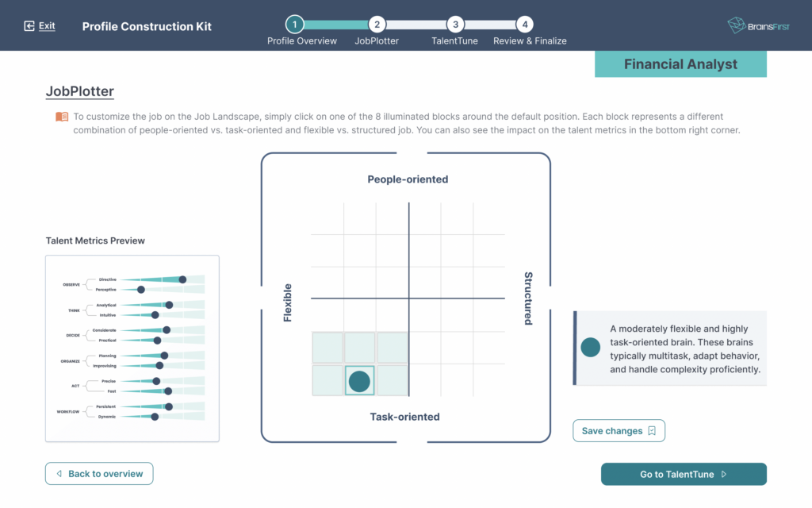Screen dimensions: 812x508
Task: Click the Perceptive slider handle
Action: [x=141, y=290]
